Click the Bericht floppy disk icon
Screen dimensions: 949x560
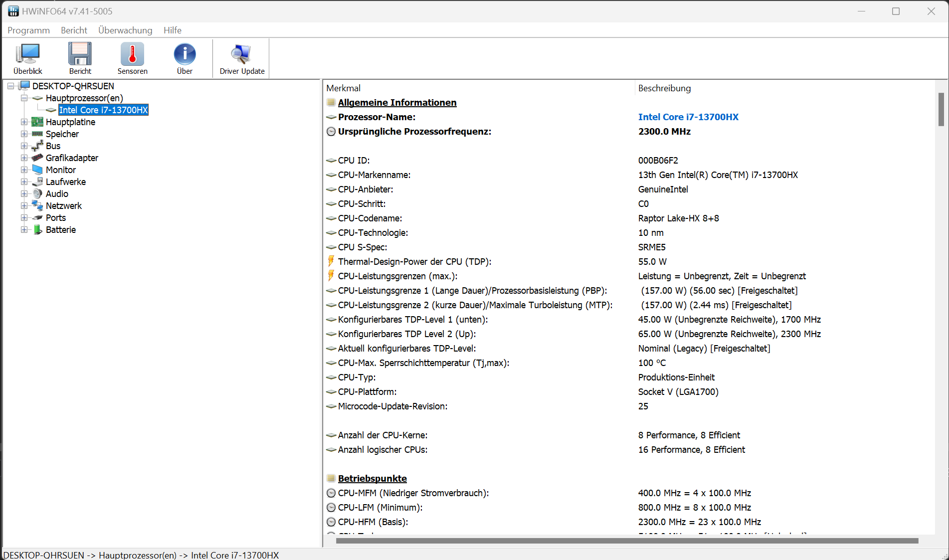point(80,54)
